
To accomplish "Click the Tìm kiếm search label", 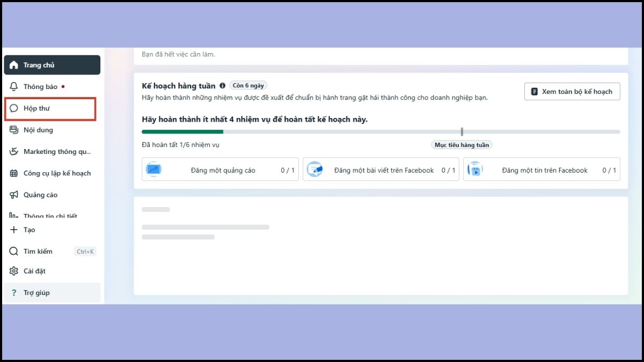I will point(38,252).
